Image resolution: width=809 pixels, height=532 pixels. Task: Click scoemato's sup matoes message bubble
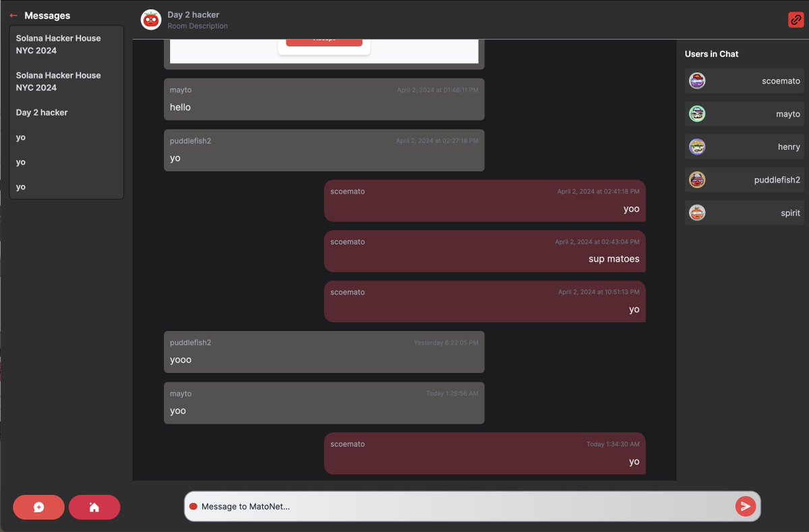click(x=485, y=250)
